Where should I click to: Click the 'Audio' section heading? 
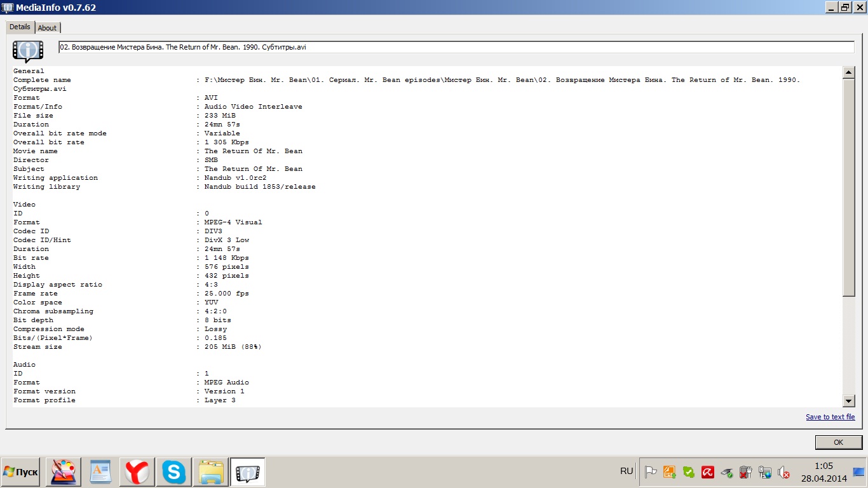pyautogui.click(x=24, y=365)
